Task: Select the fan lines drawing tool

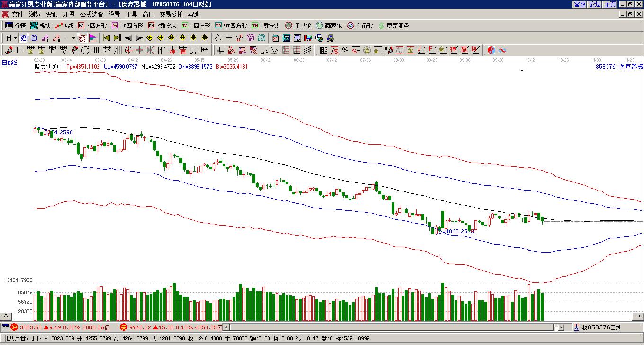Action: 232,50
